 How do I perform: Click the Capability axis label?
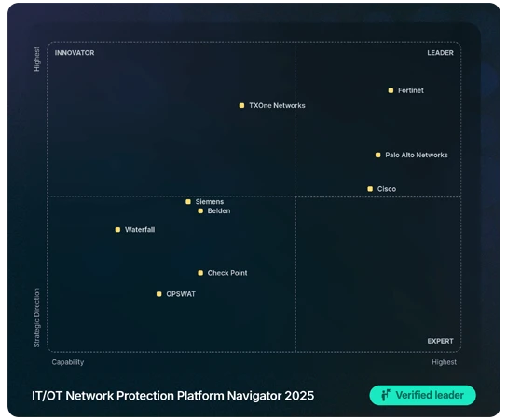68,362
